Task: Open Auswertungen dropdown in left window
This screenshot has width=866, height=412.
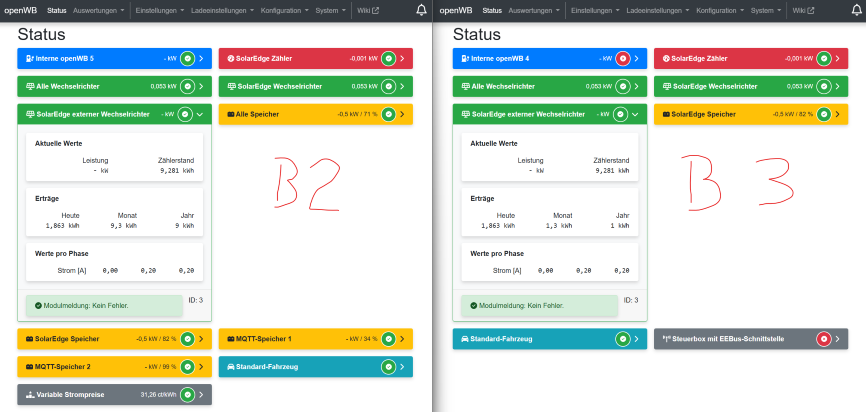Action: tap(98, 10)
